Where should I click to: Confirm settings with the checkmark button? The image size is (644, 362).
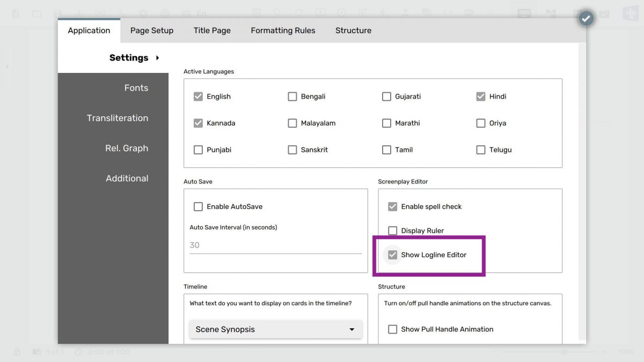(x=586, y=18)
